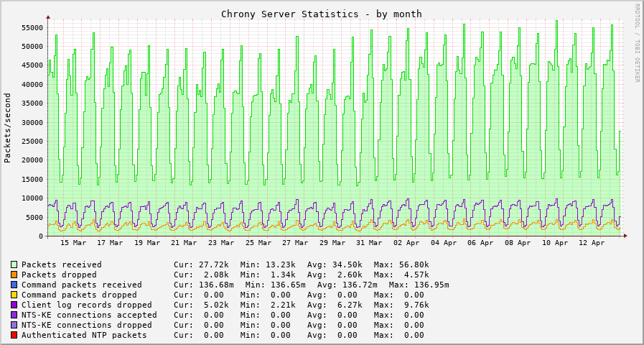The height and width of the screenshot is (345, 644).
Task: Click the '15000' y-axis tick label
Action: click(32, 179)
